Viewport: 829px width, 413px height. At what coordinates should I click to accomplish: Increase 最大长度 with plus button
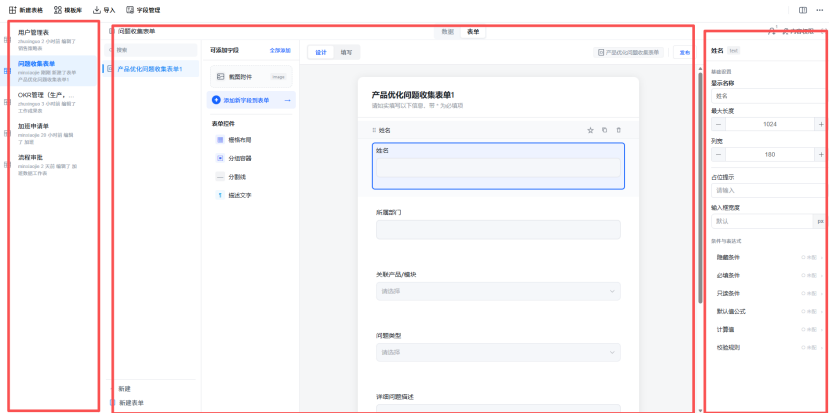click(x=821, y=124)
